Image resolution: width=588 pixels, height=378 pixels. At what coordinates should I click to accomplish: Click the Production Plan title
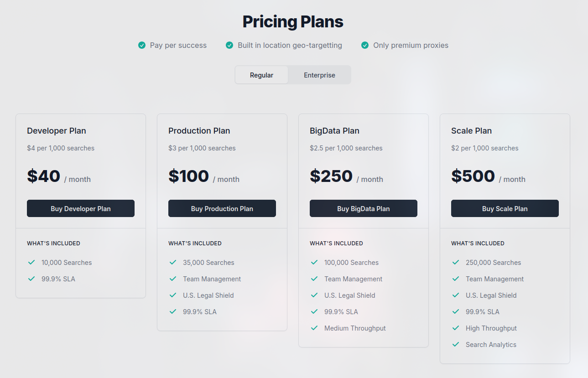199,131
